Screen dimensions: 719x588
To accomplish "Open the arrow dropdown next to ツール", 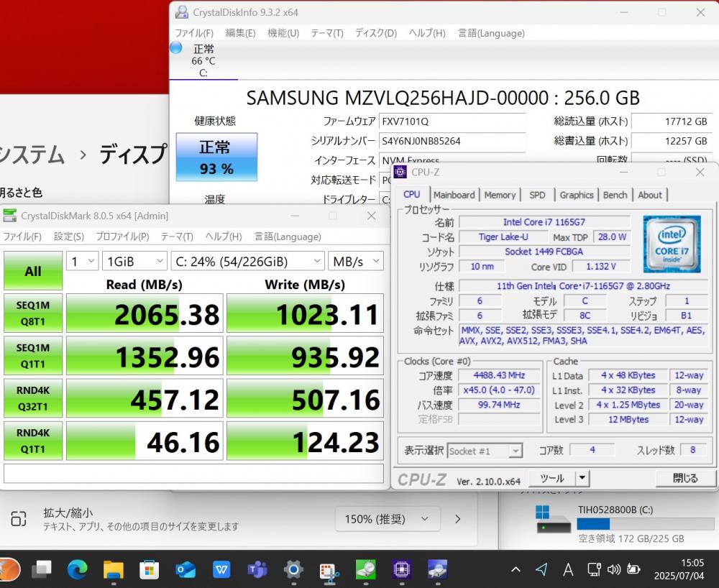I will click(582, 478).
